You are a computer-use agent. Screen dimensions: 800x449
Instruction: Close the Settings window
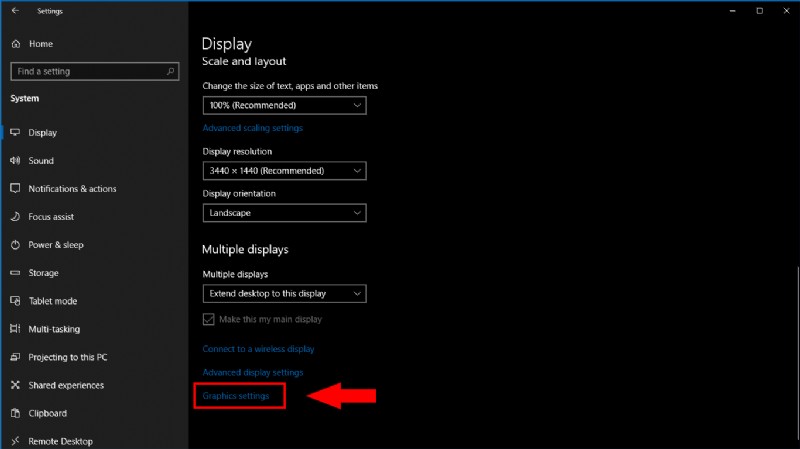(786, 11)
